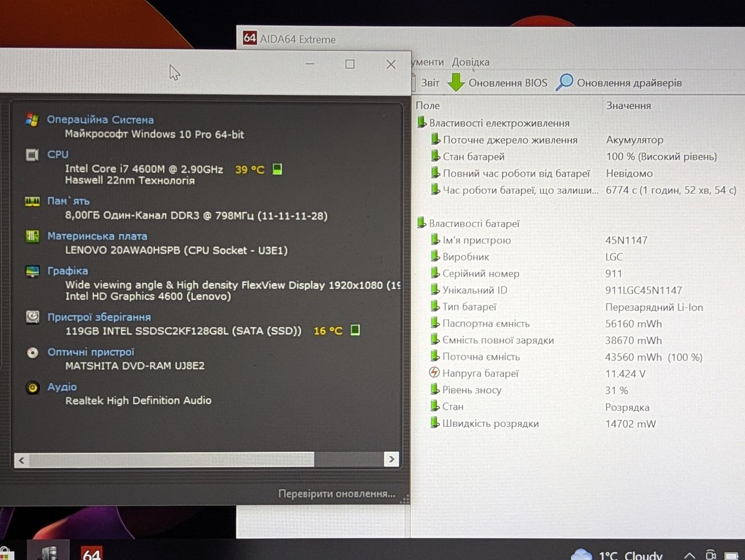Click the motherboard icon beside Материнська плата
Screen dimensions: 745x560
(32, 236)
